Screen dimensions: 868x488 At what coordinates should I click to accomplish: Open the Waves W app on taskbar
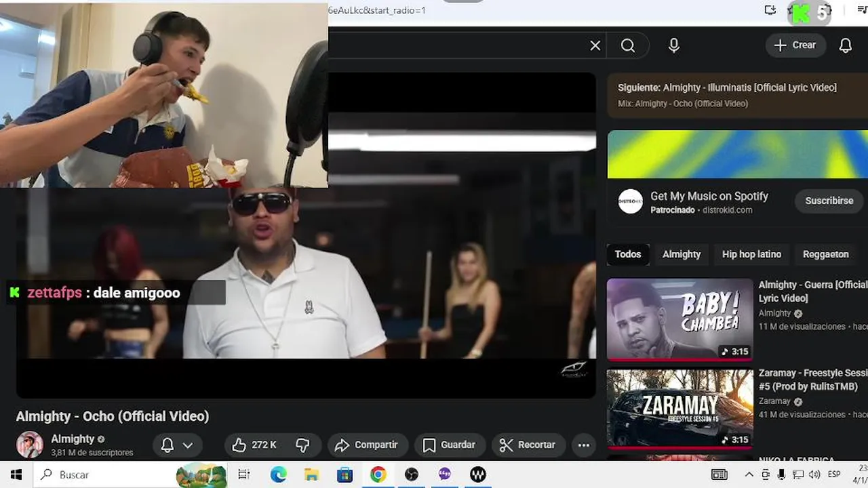[x=478, y=475]
